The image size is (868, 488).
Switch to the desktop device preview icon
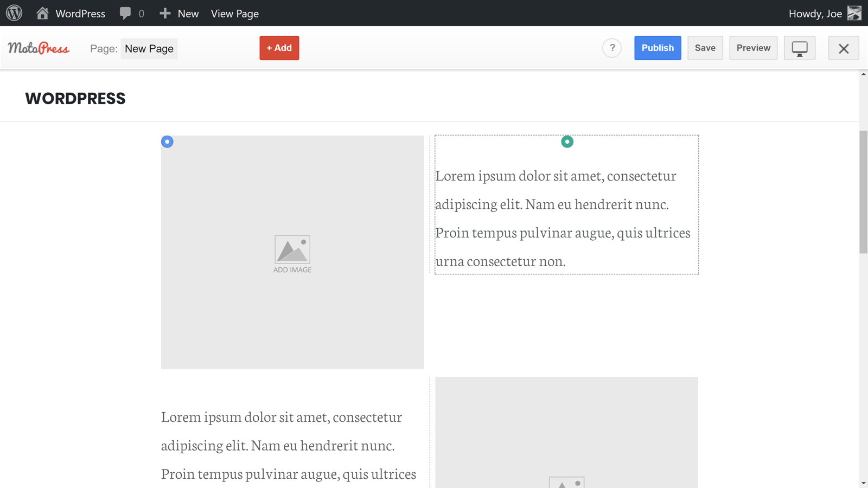coord(800,48)
